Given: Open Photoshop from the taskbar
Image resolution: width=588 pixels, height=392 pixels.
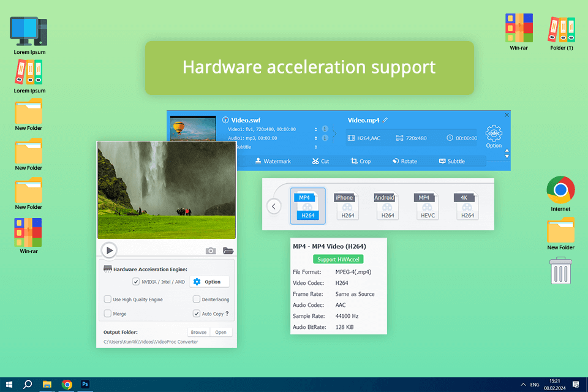Looking at the screenshot, I should pyautogui.click(x=85, y=384).
